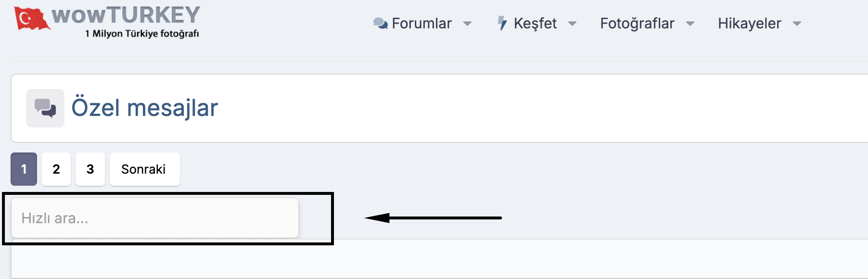Focus the Hızlı ara search field
The image size is (868, 279).
pos(155,218)
